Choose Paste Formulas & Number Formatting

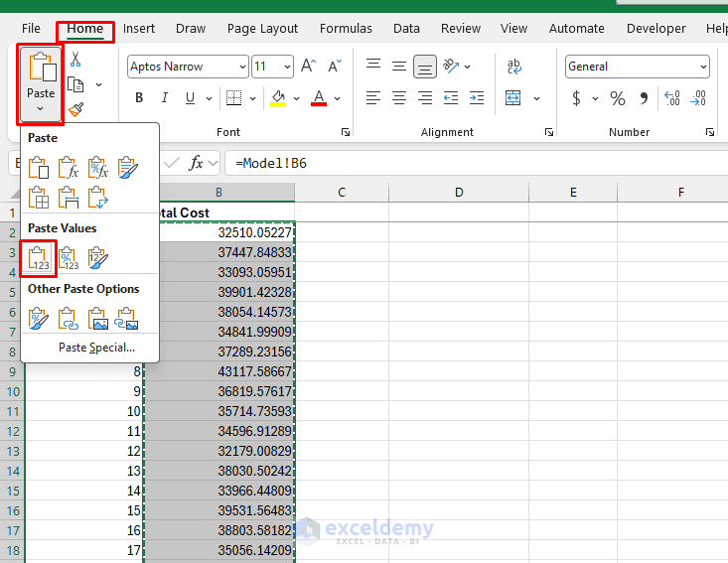[x=97, y=168]
